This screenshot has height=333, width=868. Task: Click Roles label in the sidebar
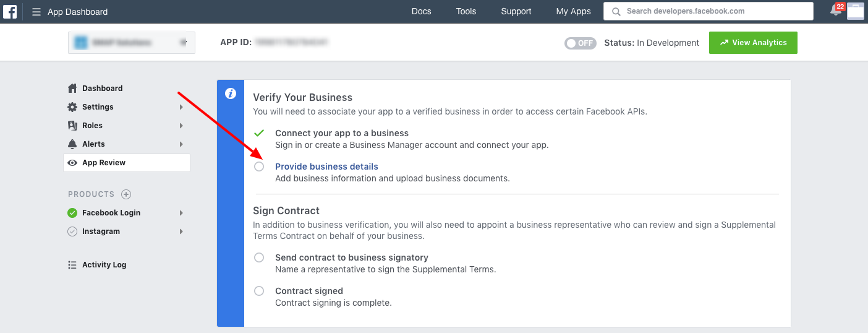point(92,125)
